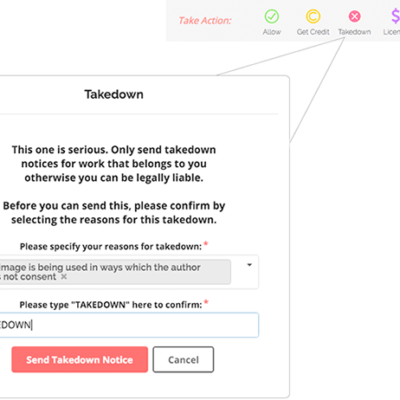400x400 pixels.
Task: Click the partially visible License label
Action: (x=391, y=32)
